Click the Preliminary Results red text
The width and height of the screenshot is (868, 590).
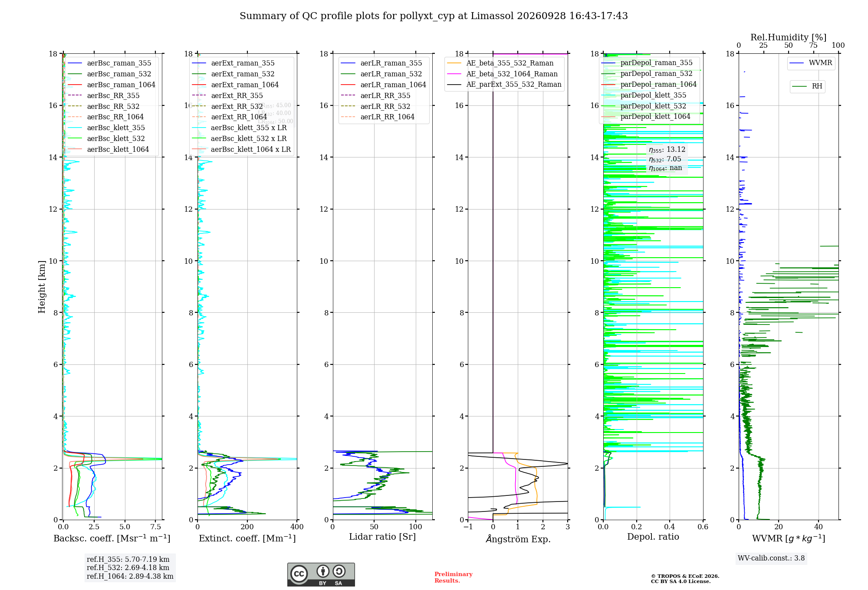(x=454, y=577)
